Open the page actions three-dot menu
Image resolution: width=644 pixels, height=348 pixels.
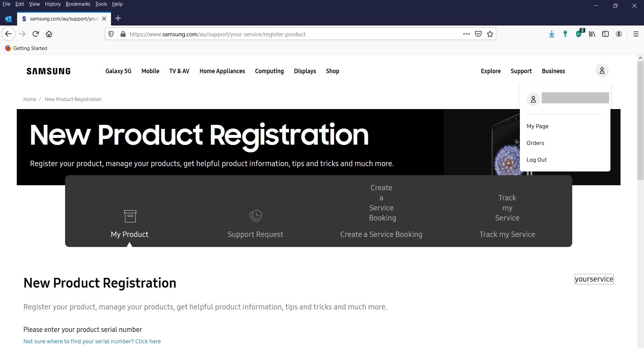point(466,34)
